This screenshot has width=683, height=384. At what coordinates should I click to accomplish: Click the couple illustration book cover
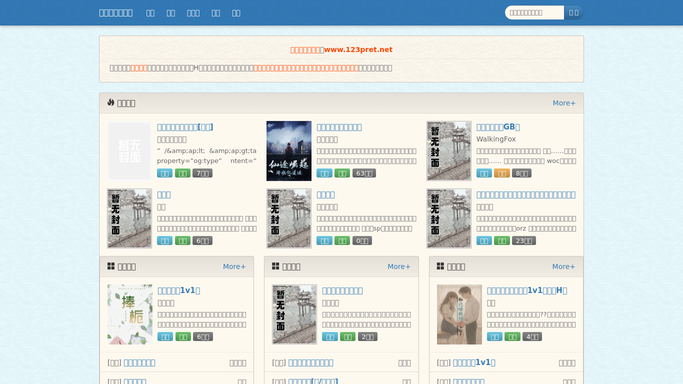459,314
